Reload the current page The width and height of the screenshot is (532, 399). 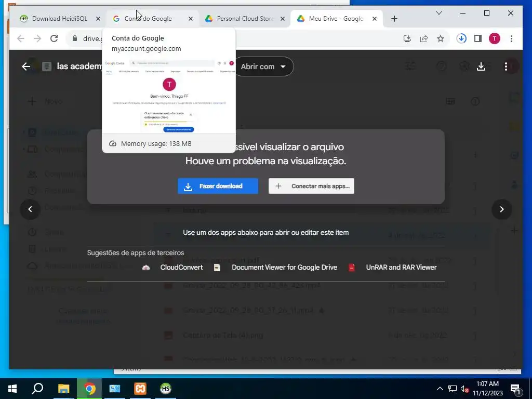coord(54,38)
